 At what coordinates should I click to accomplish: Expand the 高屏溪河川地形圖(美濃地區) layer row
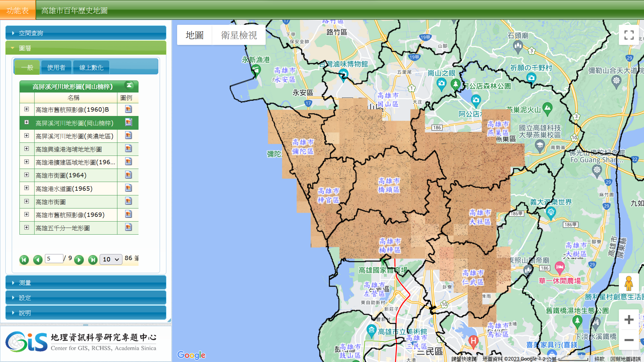[26, 136]
